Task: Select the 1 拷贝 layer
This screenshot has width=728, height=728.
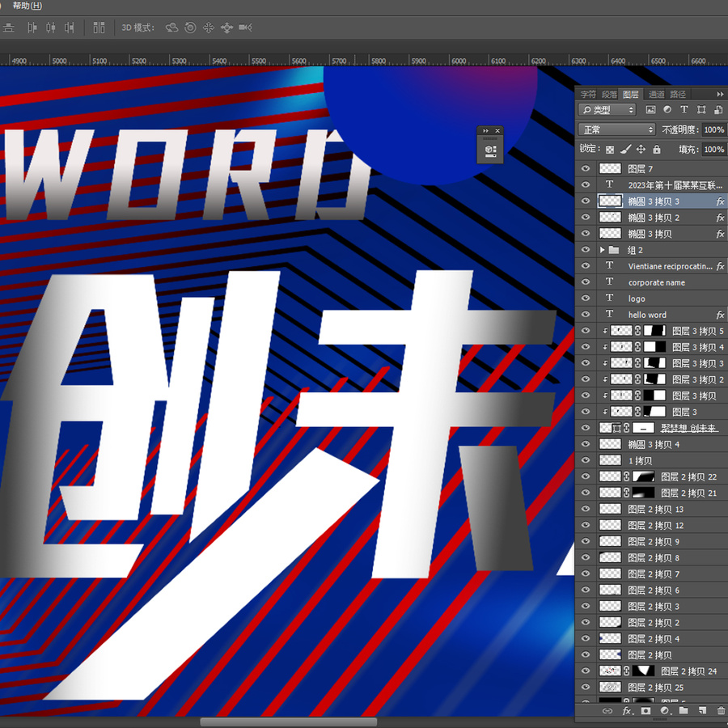Action: point(661,460)
